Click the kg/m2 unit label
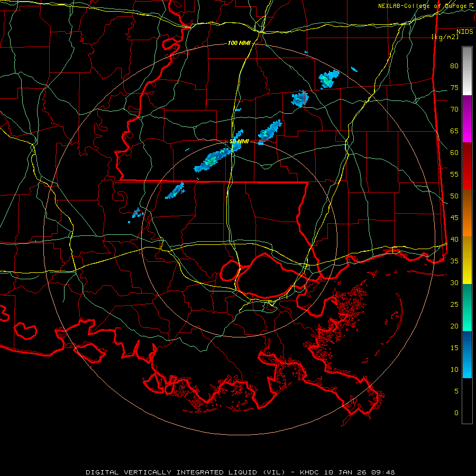Viewport: 476px width, 476px height. 445,37
